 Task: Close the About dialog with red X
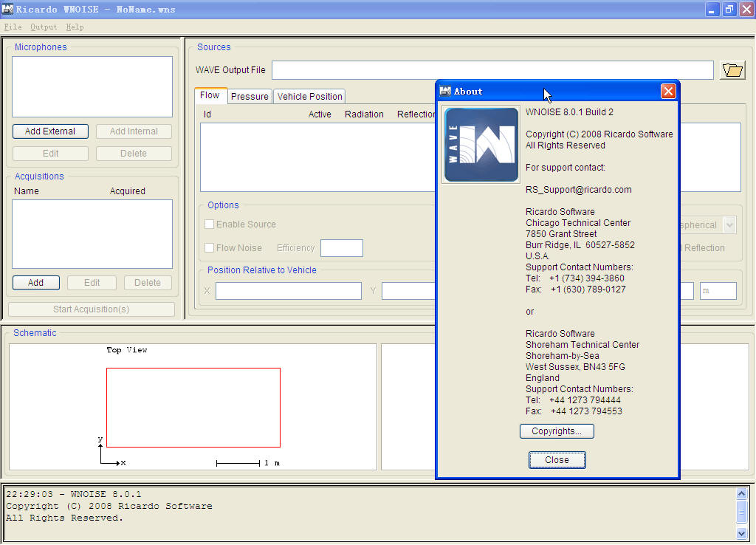[667, 91]
